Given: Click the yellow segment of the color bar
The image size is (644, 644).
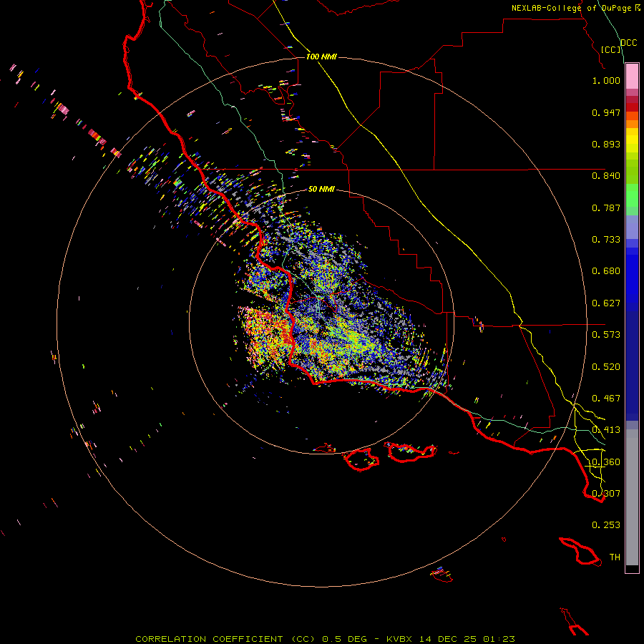Looking at the screenshot, I should click(x=632, y=140).
